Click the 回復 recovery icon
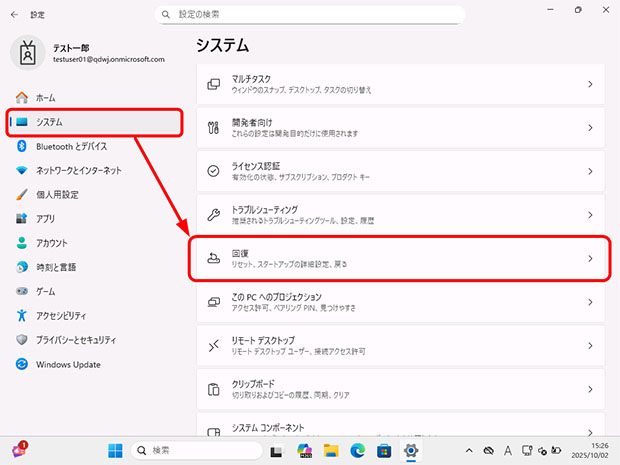Screen dimensions: 620x465 [214, 258]
